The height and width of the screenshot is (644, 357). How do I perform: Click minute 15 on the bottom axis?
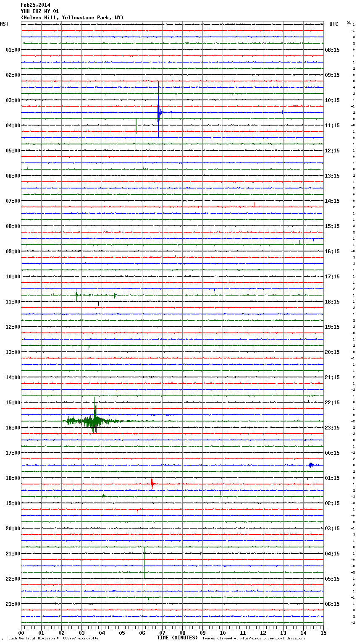coord(323,633)
